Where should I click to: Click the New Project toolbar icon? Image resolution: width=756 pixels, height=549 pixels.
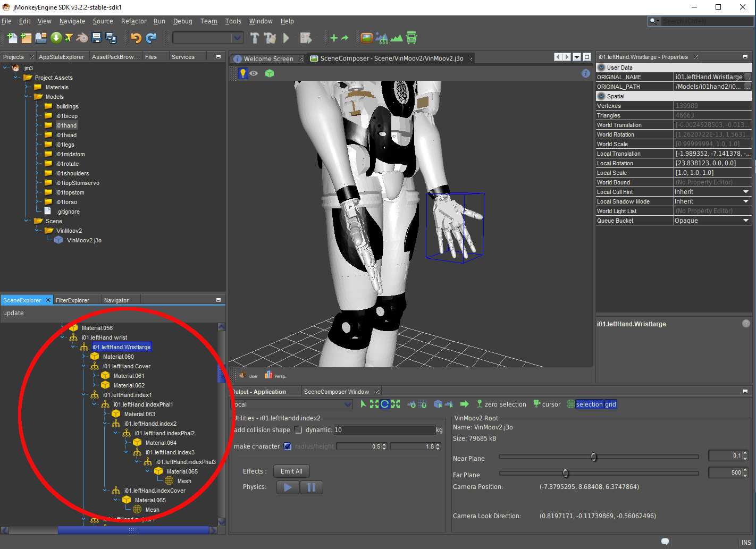26,38
